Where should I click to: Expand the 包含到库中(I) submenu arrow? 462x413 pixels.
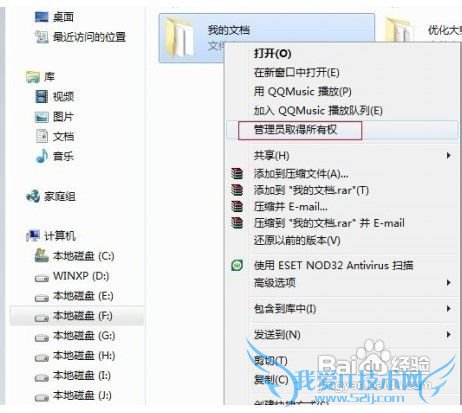coord(449,309)
